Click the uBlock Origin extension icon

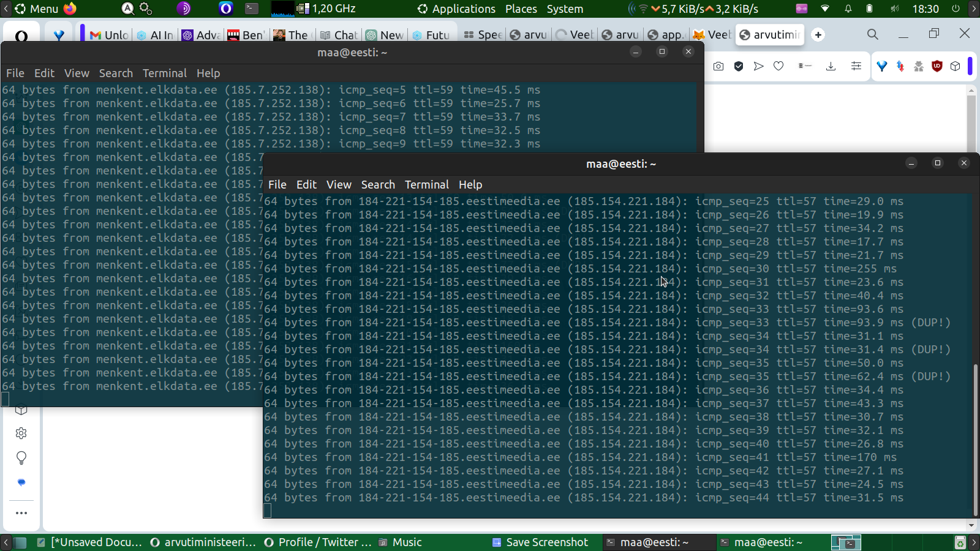pos(937,66)
